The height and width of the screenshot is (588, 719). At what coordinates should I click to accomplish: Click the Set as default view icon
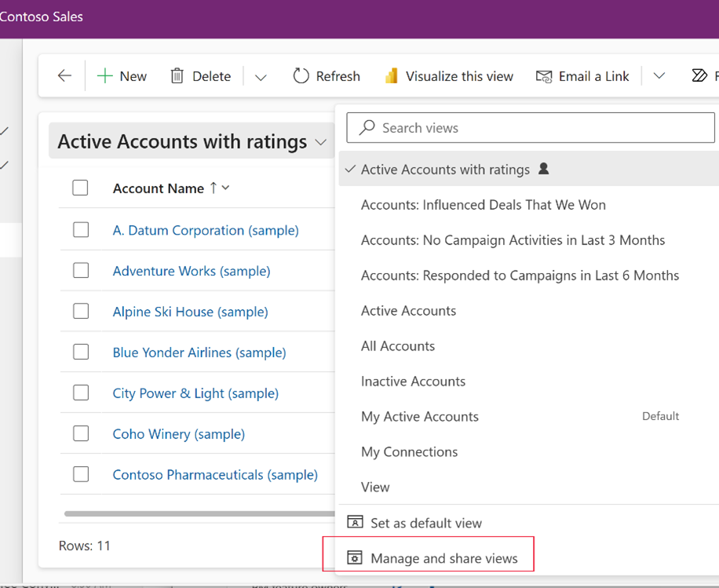click(x=356, y=522)
